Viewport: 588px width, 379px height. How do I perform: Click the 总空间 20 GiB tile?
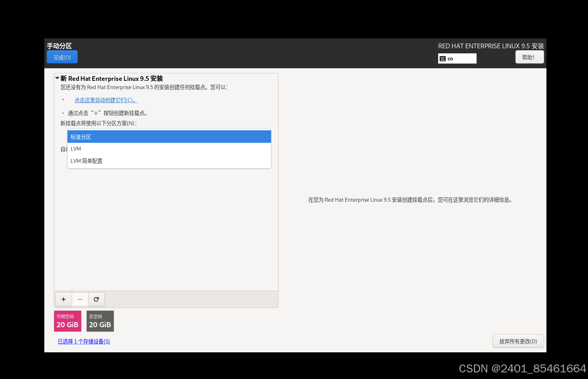click(100, 321)
